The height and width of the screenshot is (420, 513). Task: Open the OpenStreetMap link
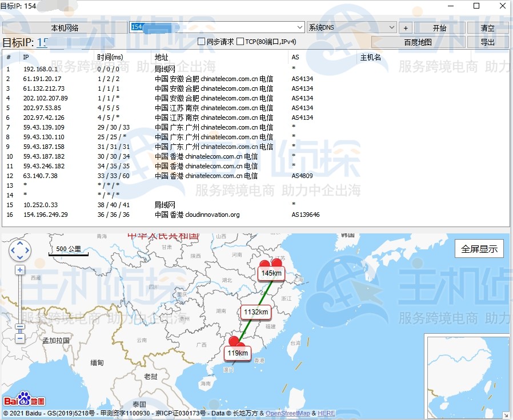pyautogui.click(x=288, y=413)
